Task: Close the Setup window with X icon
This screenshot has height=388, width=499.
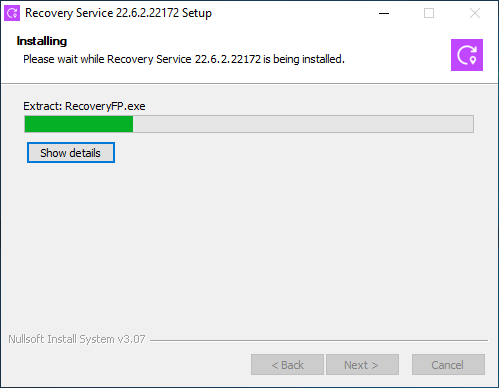Action: [475, 13]
